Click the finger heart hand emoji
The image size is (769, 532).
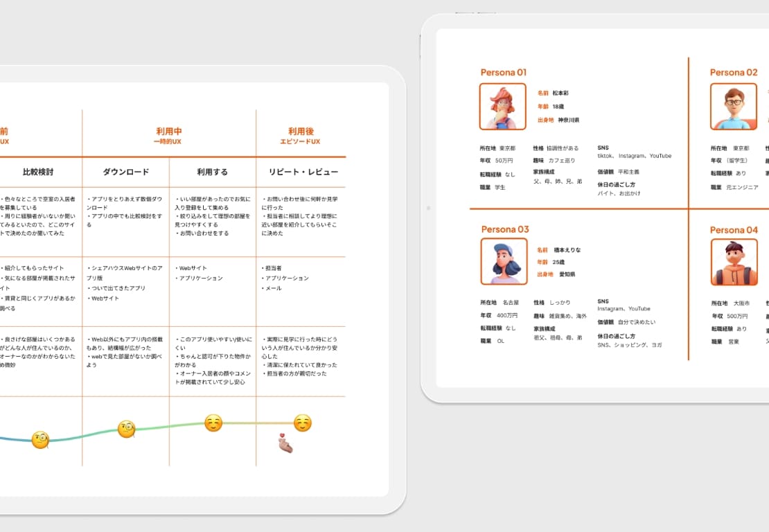pyautogui.click(x=285, y=443)
